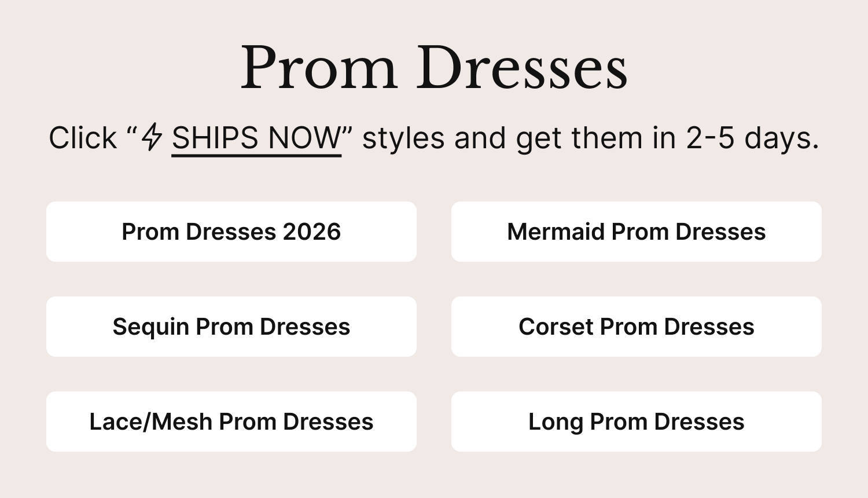Open the Prom Dresses 2026 category
The width and height of the screenshot is (868, 498).
coord(231,232)
